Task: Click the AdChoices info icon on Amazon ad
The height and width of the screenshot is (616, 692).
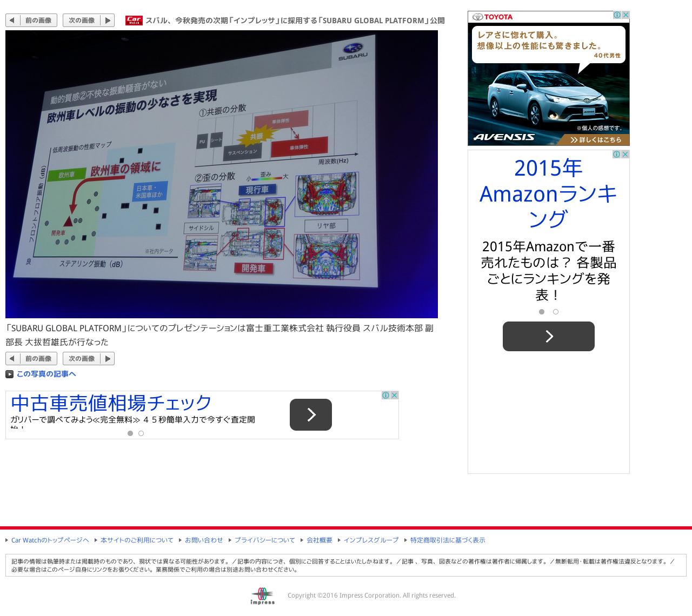Action: (616, 154)
